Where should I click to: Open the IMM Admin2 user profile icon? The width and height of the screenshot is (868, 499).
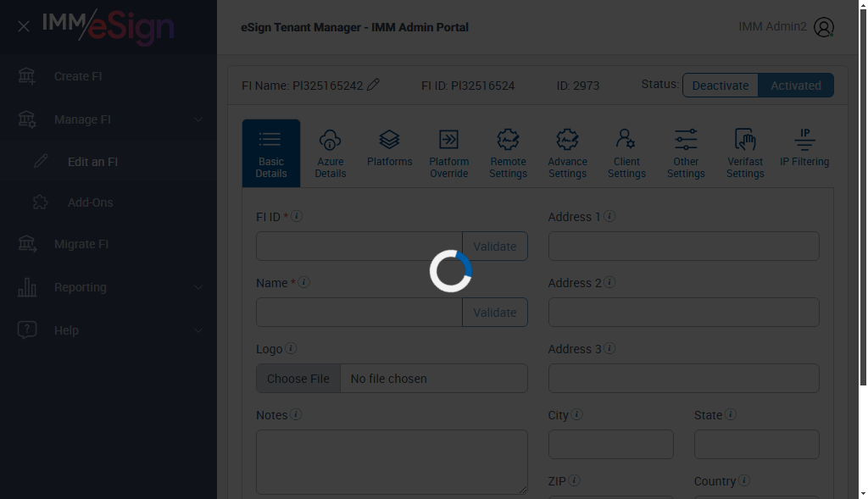pyautogui.click(x=824, y=27)
